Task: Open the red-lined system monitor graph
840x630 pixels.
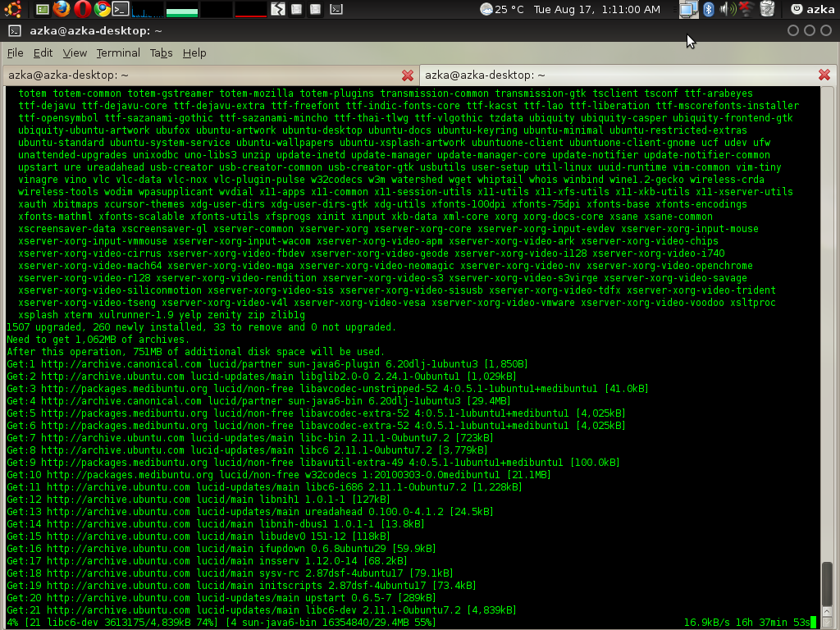Action: (251, 9)
